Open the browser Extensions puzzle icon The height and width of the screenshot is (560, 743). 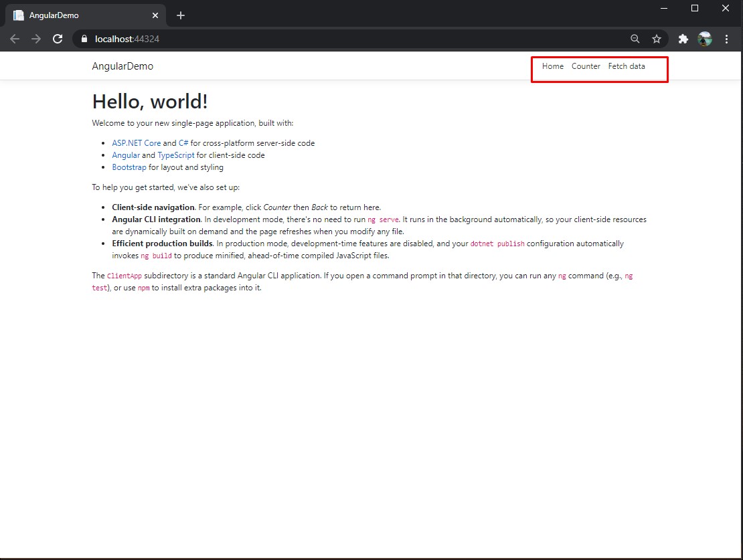683,39
